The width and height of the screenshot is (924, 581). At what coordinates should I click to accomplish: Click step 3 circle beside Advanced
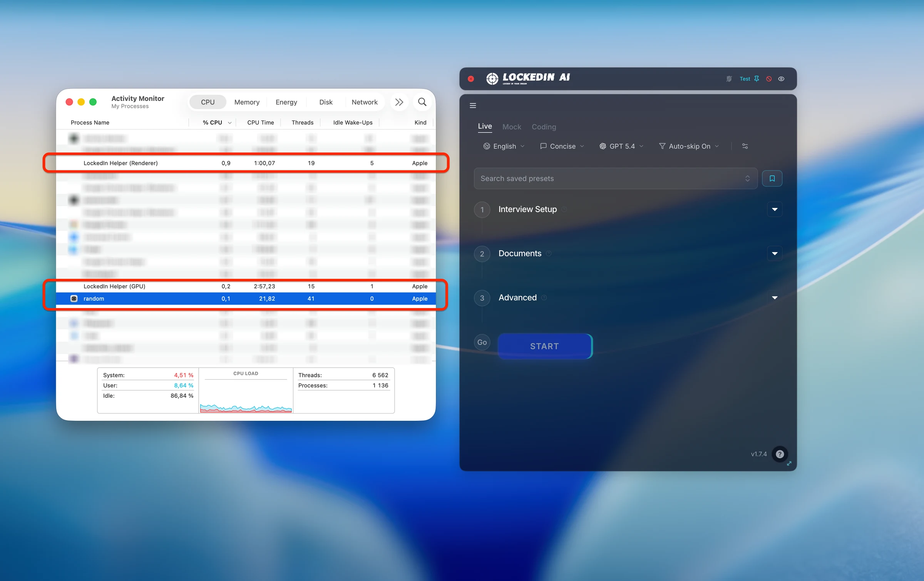[482, 298]
